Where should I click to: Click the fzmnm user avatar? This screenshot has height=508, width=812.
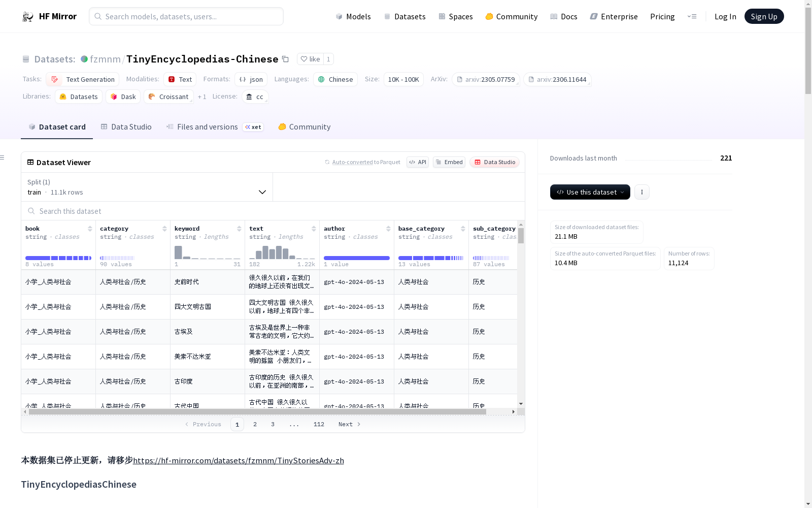[84, 59]
